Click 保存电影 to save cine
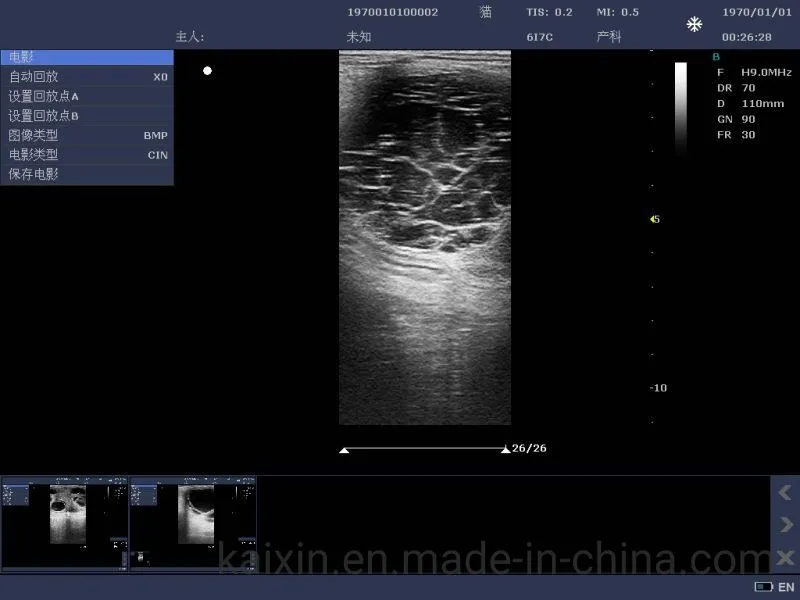The width and height of the screenshot is (800, 600). coord(86,174)
